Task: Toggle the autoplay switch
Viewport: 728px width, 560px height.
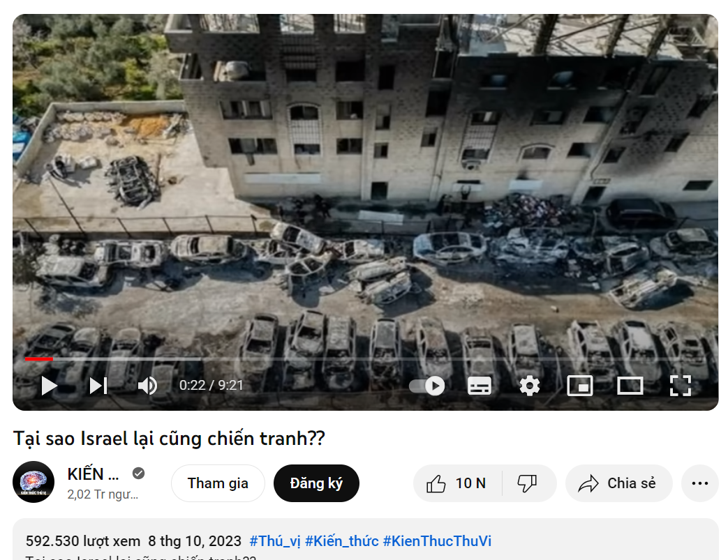Action: (x=427, y=386)
